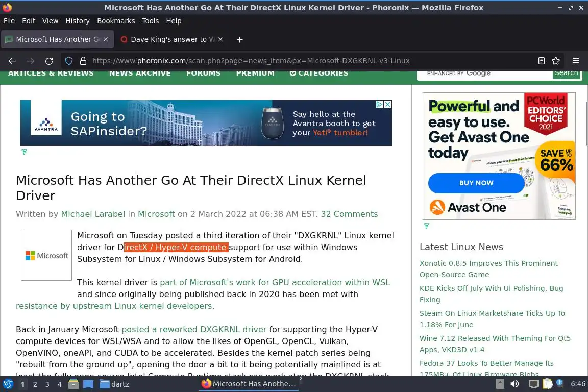Screen dimensions: 588x392
Task: Toggle reader view icon in address bar
Action: [541, 61]
